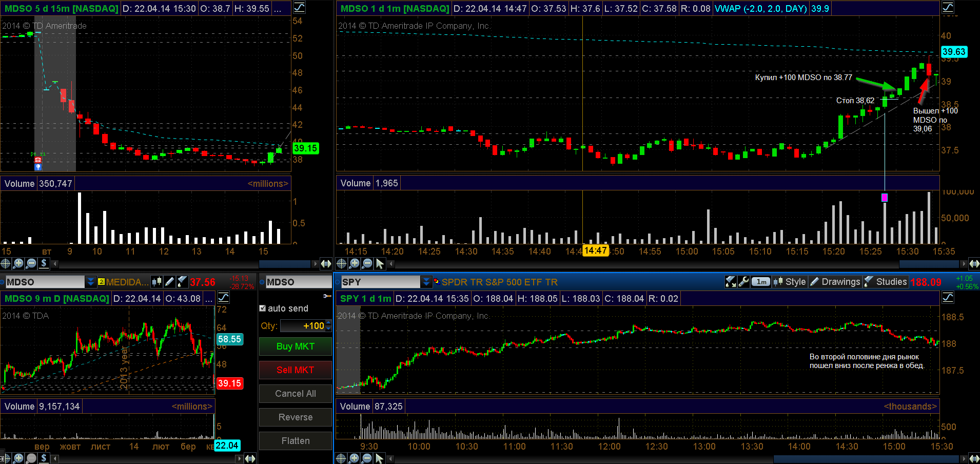Click crosshair pan icon under MDSO 15m chart
Screen dimensions: 980x464
[5, 263]
